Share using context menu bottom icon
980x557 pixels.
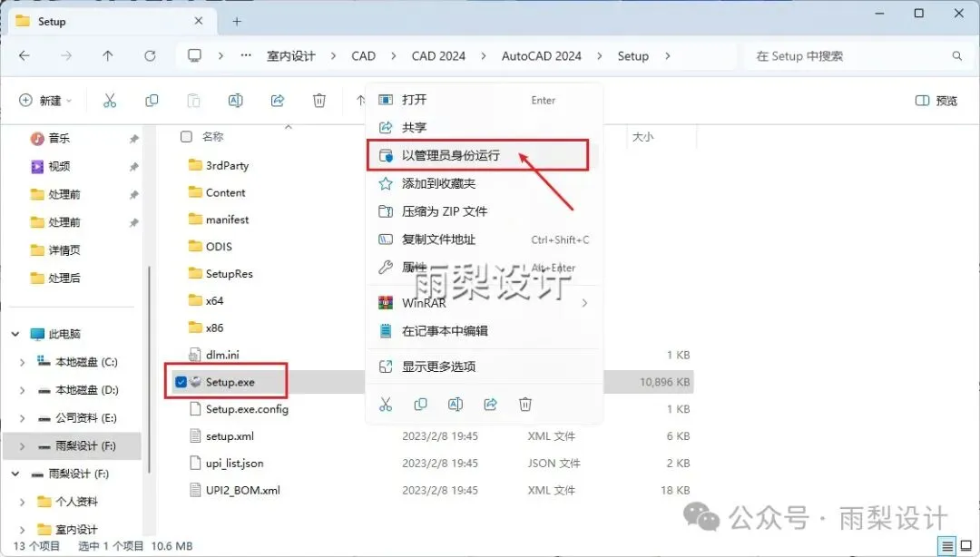(x=491, y=405)
